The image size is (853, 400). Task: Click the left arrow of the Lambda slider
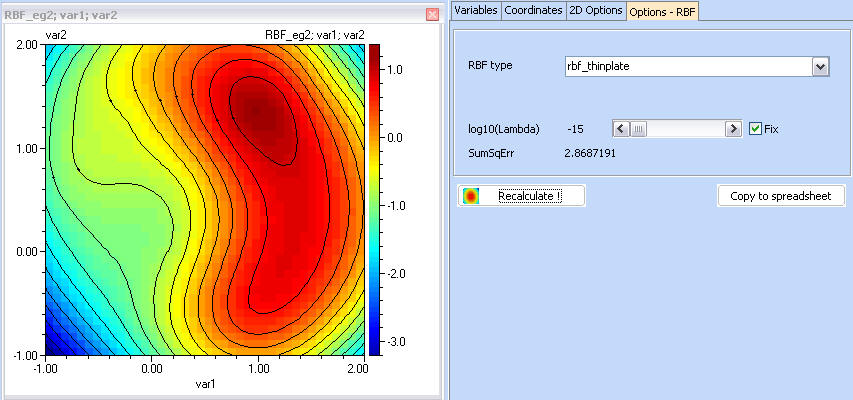coord(619,129)
